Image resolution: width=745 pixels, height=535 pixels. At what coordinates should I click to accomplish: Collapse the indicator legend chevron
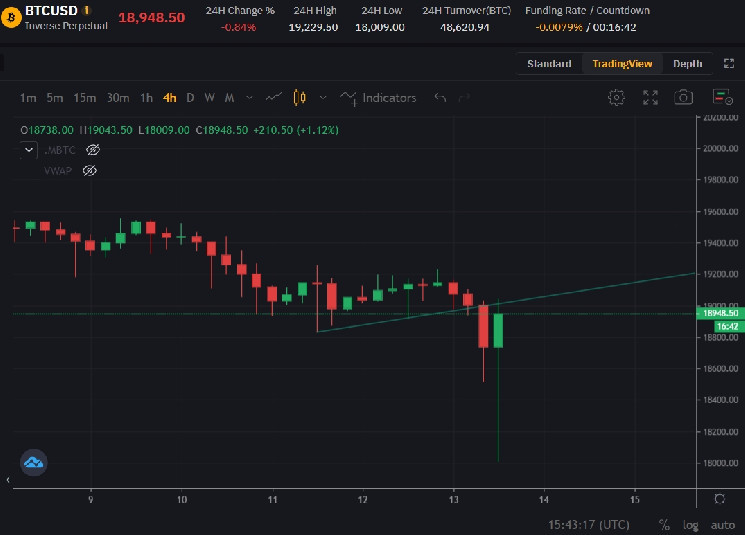pyautogui.click(x=29, y=150)
